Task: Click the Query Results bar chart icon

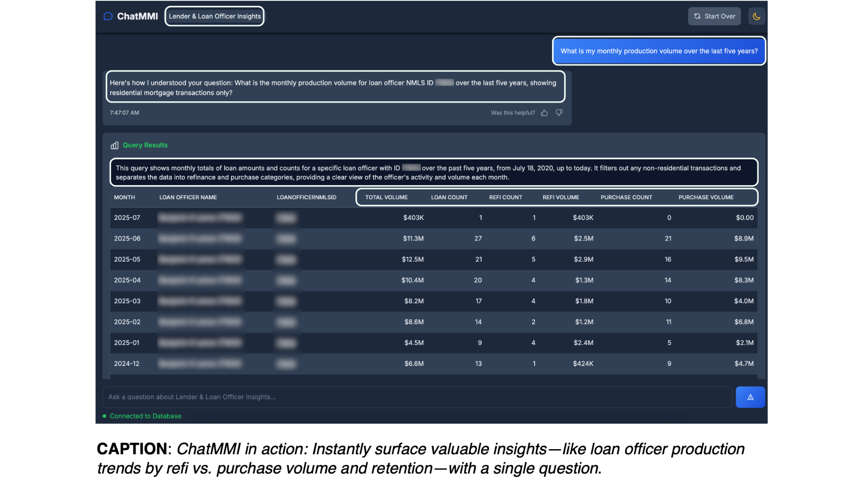Action: tap(114, 145)
